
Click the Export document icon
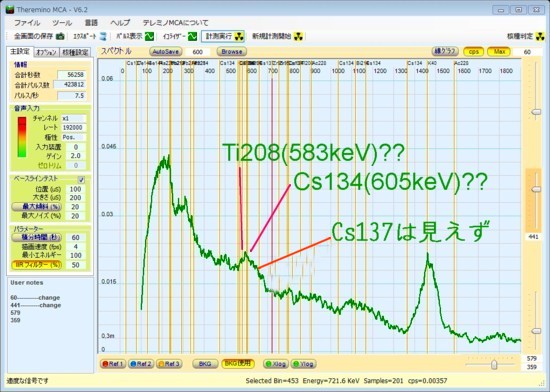point(103,36)
